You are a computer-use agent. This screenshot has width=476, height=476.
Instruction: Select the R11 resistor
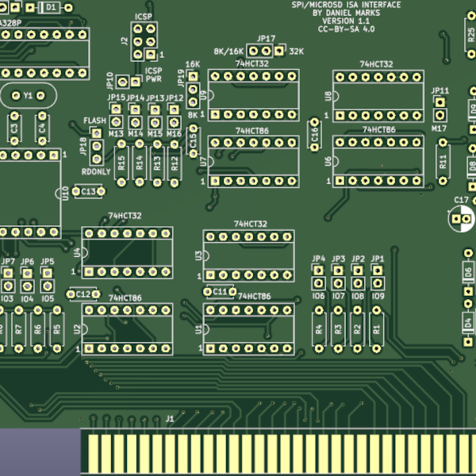[443, 160]
